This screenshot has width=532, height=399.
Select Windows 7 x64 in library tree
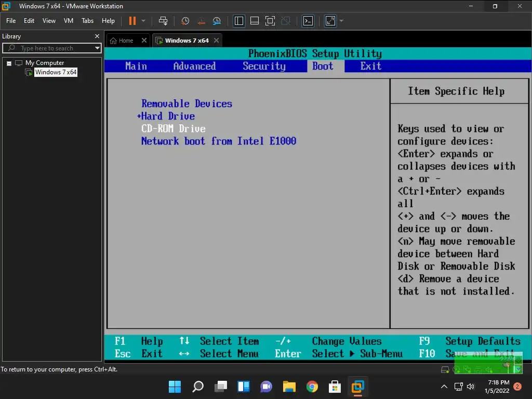(56, 72)
